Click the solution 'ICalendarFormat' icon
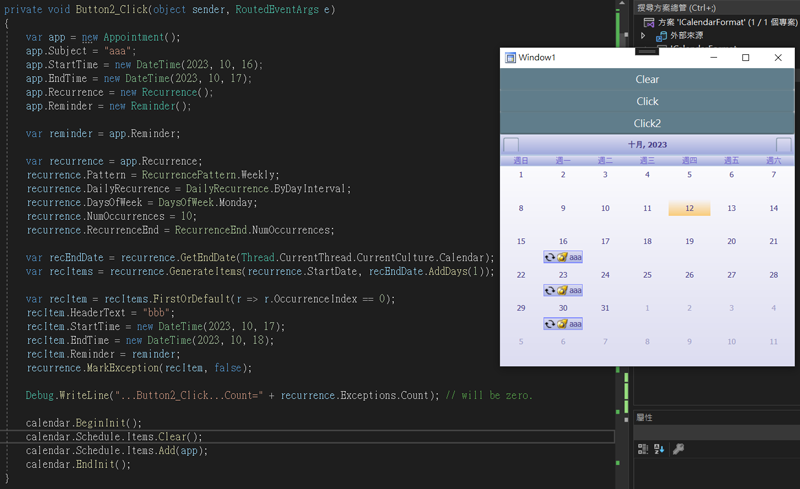Image resolution: width=800 pixels, height=489 pixels. click(x=649, y=22)
